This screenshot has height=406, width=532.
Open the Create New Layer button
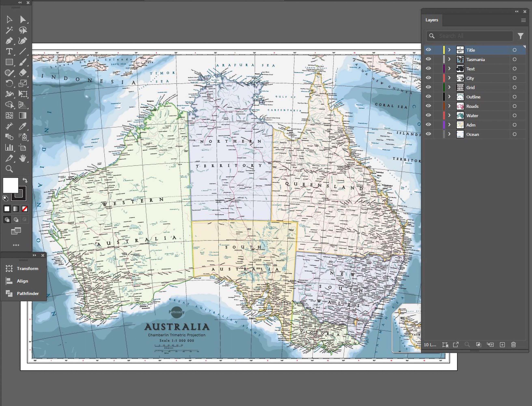[502, 345]
